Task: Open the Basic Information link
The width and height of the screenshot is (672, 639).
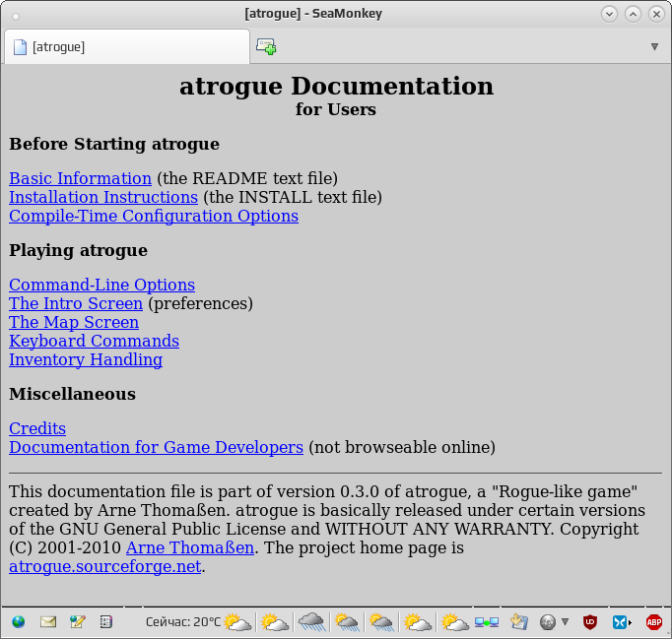Action: (x=80, y=178)
